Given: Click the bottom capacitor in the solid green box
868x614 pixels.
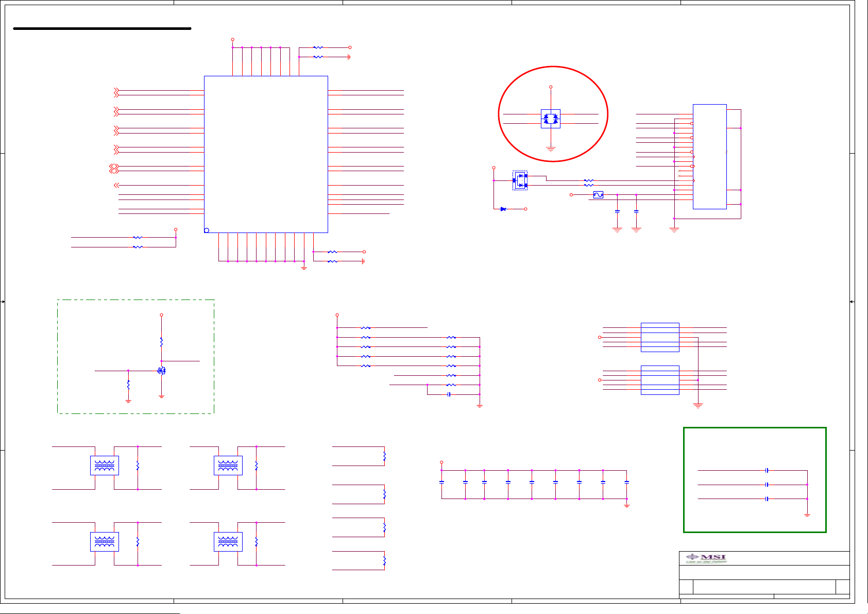Looking at the screenshot, I should click(767, 499).
